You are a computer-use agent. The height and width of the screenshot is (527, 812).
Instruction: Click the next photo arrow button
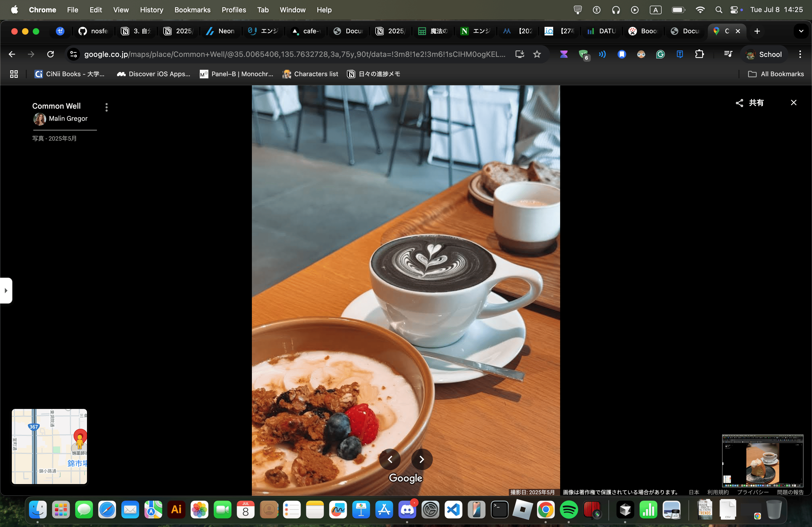[422, 459]
